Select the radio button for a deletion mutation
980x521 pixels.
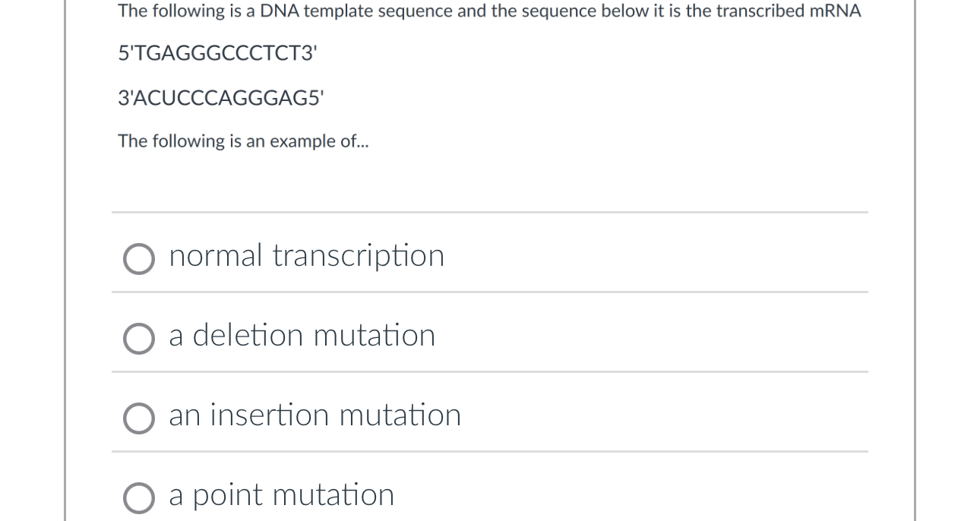[139, 339]
